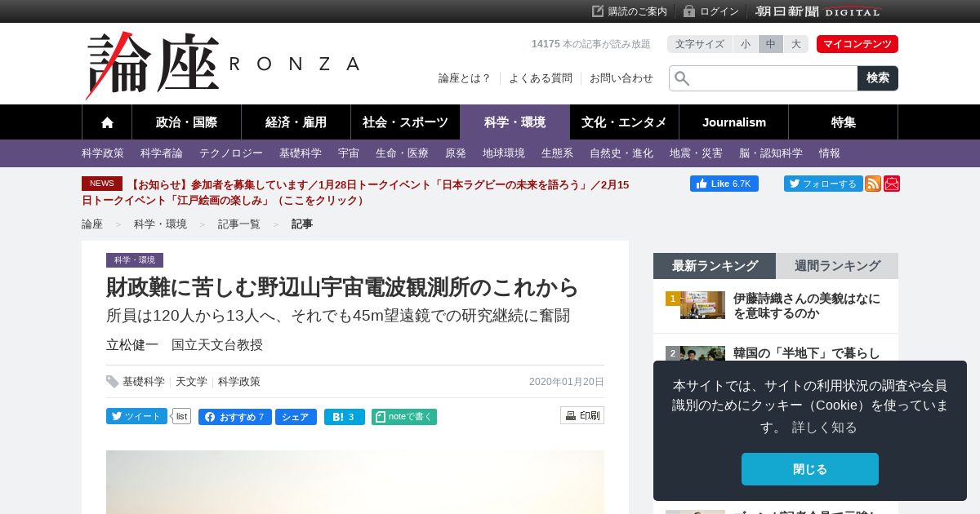
Task: Set text size to 中
Action: 770,44
